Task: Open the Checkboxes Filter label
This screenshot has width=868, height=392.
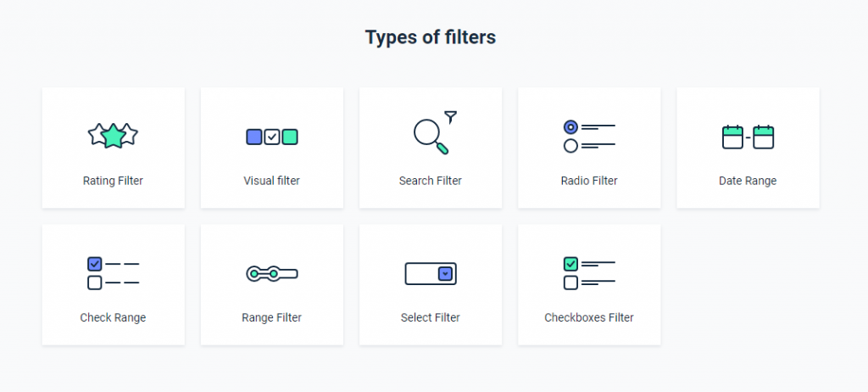Action: tap(589, 317)
